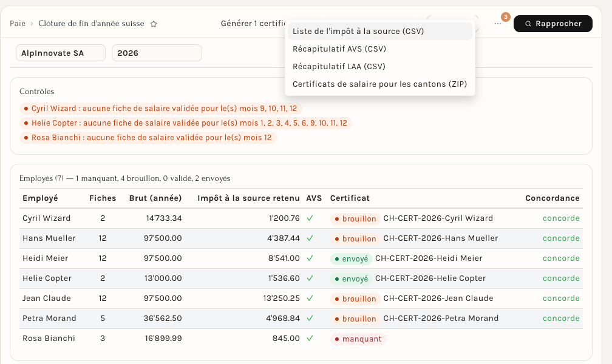
Task: Open certificate CH-CERT-2026-Helie Copter
Action: (430, 278)
